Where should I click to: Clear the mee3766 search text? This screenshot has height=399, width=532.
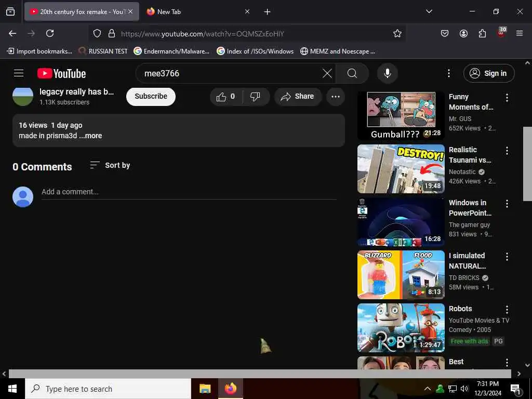click(x=327, y=73)
